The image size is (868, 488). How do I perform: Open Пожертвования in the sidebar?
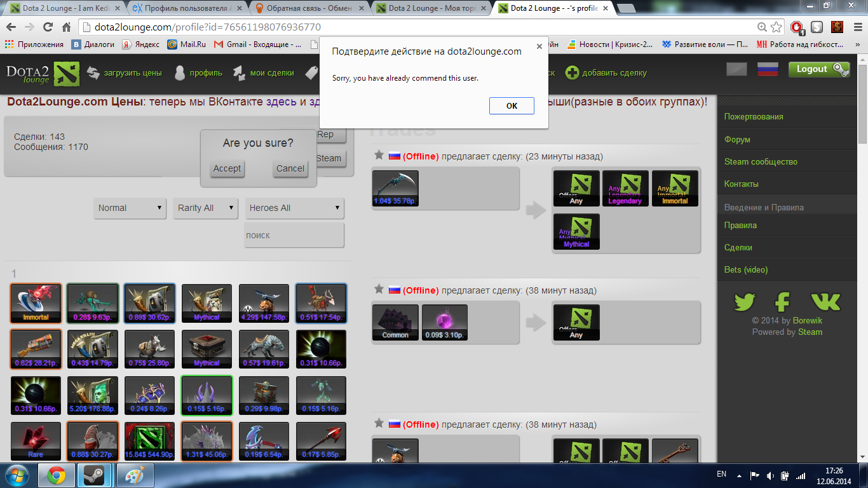[754, 117]
